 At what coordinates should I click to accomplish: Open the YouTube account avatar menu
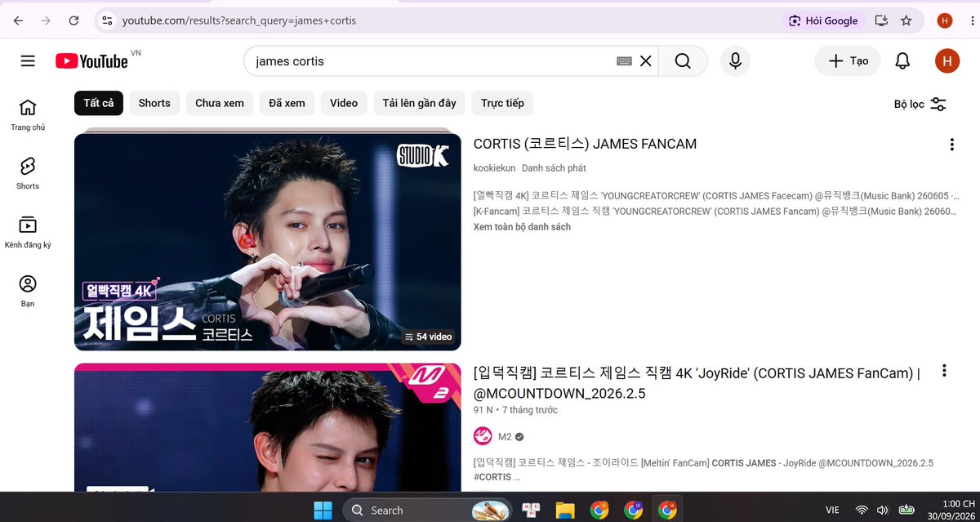pyautogui.click(x=947, y=60)
